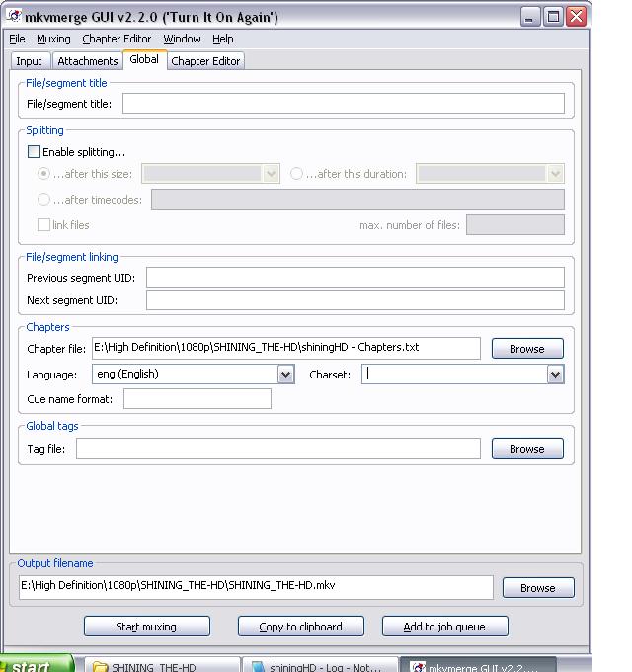Click the Charset text entry box

454,375
